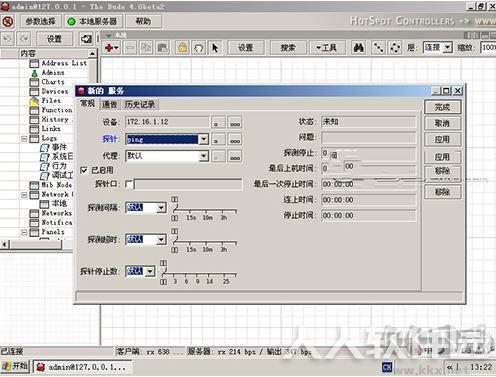This screenshot has width=496, height=377.
Task: Open the 参数选择 menu
Action: point(40,21)
